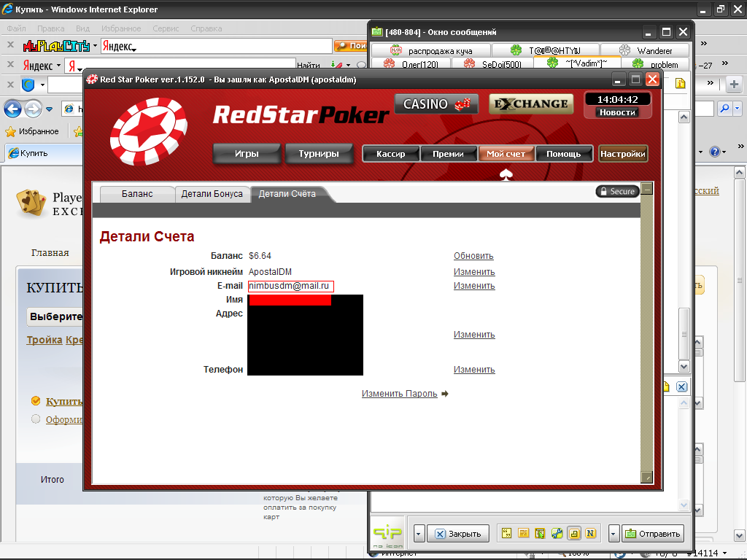Open the Избранное menu in Internet Explorer

coord(121,28)
